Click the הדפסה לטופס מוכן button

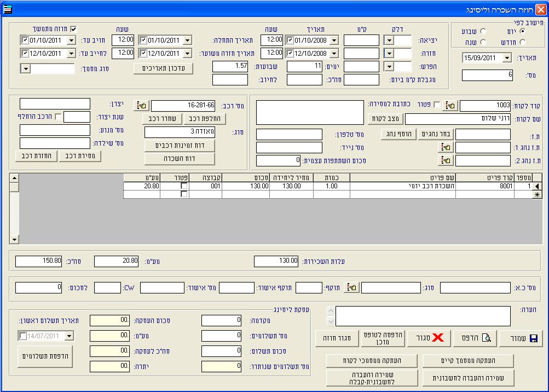(383, 338)
